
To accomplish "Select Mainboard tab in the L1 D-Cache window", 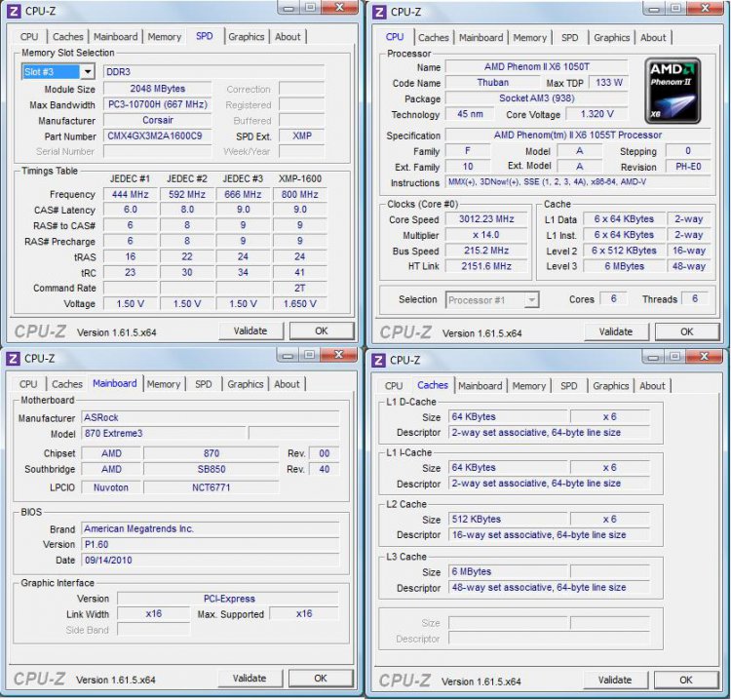I will point(481,386).
